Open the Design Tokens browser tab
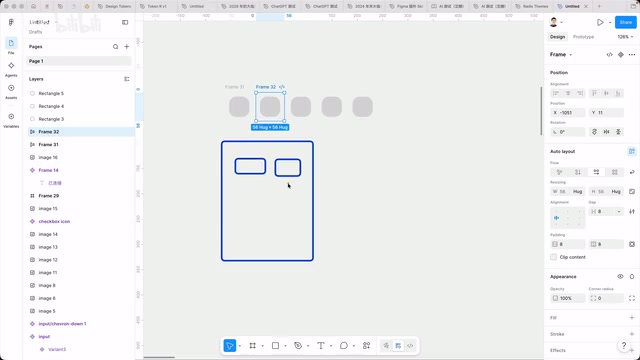Screen dimensions: 640x360 click(x=116, y=6)
